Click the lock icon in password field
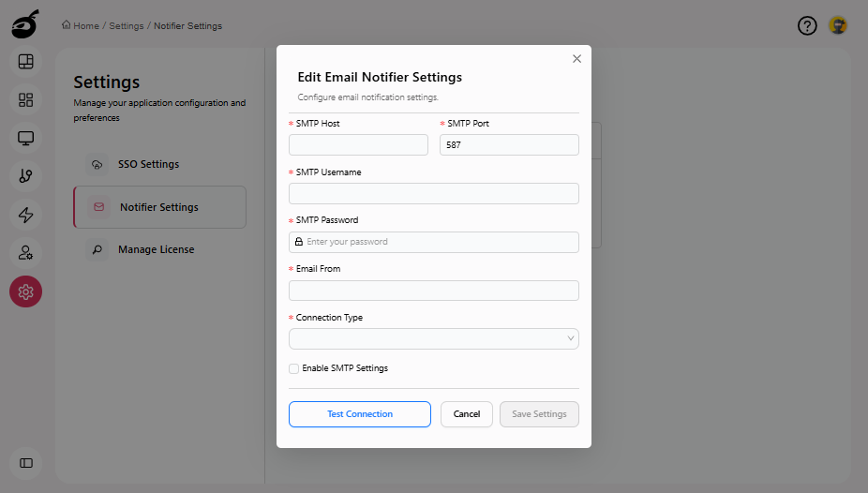This screenshot has height=493, width=868. (x=299, y=242)
